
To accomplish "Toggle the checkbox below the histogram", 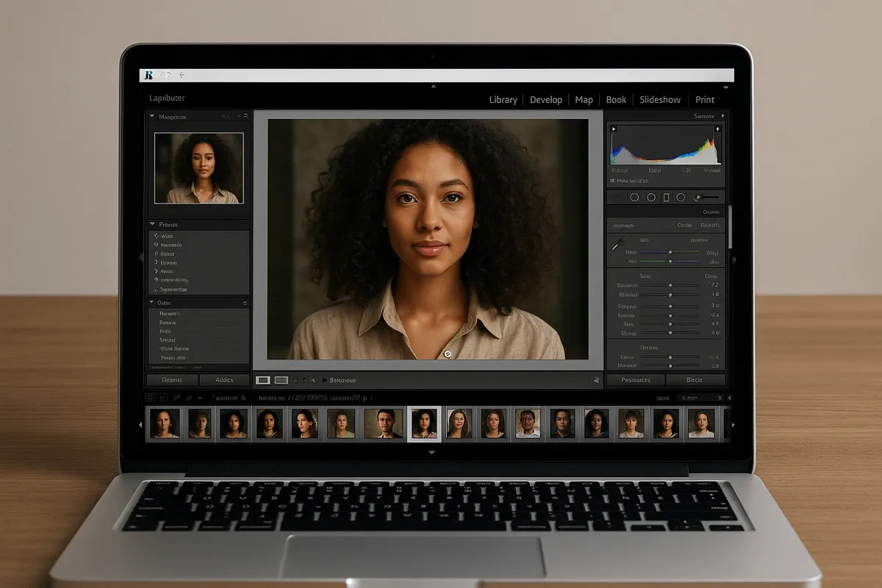I will pyautogui.click(x=612, y=180).
